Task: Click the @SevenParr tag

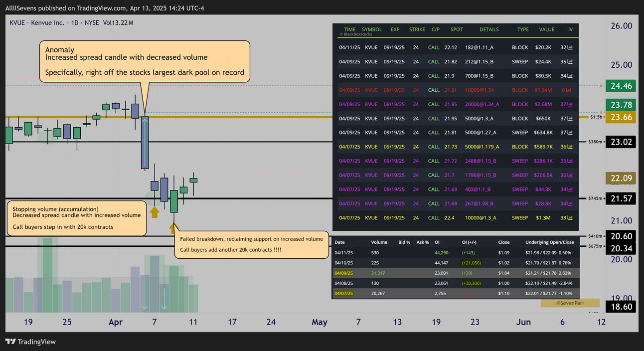Action: click(x=570, y=303)
